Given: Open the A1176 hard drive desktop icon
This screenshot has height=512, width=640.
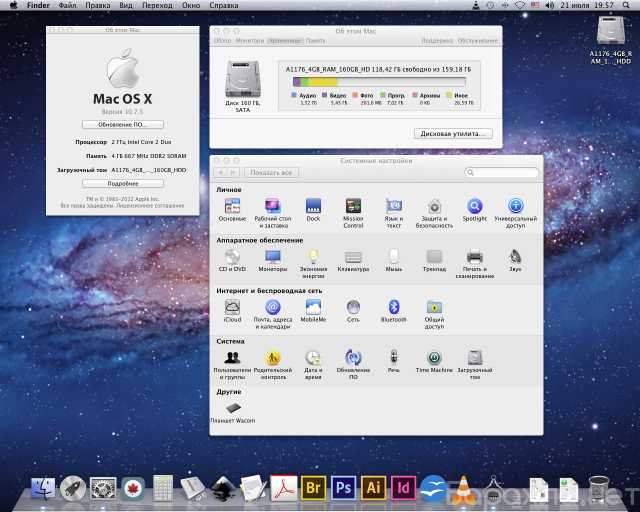Looking at the screenshot, I should (x=610, y=40).
